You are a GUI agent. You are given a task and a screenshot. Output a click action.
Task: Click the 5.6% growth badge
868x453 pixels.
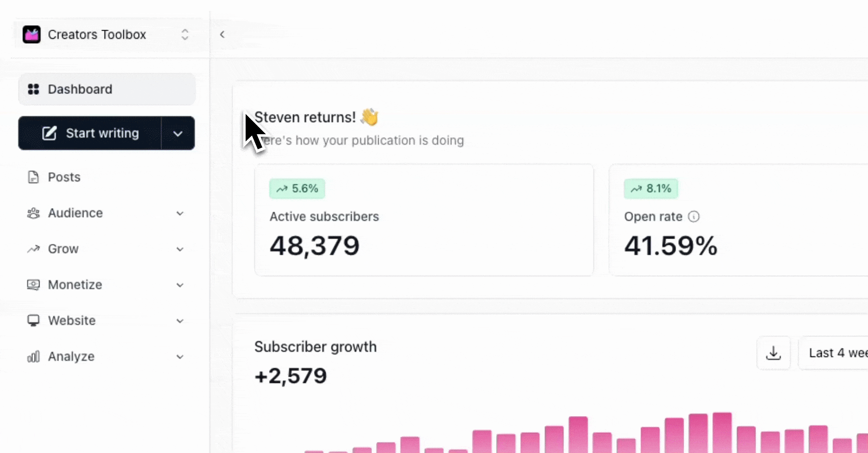click(297, 189)
